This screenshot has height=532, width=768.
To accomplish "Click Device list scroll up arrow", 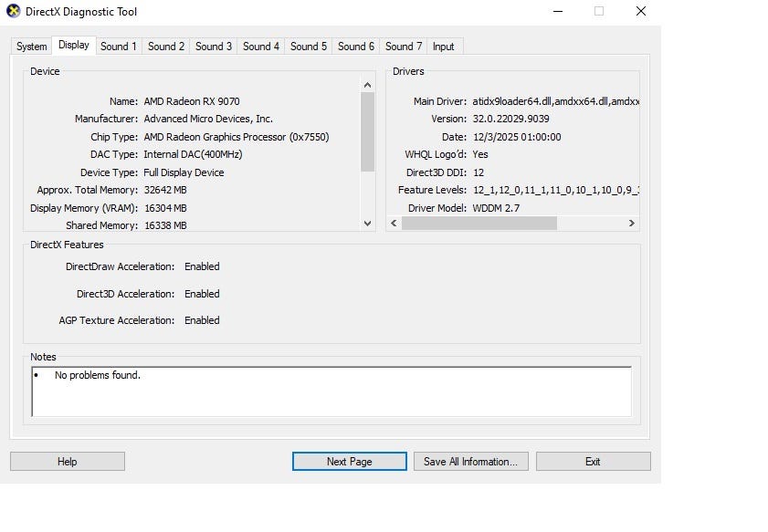I will 368,85.
